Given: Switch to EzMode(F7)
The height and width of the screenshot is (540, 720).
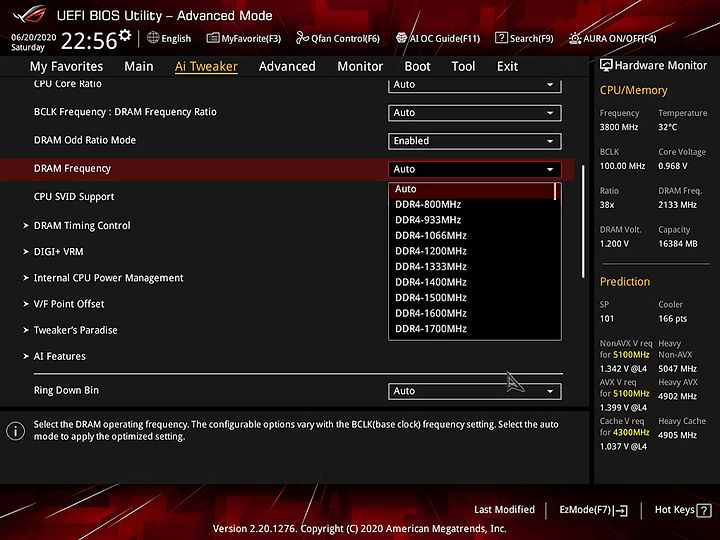Looking at the screenshot, I should (593, 510).
